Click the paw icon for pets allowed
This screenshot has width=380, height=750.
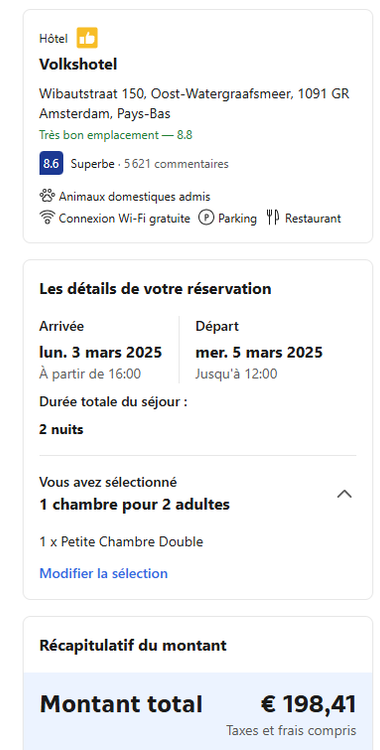click(46, 196)
